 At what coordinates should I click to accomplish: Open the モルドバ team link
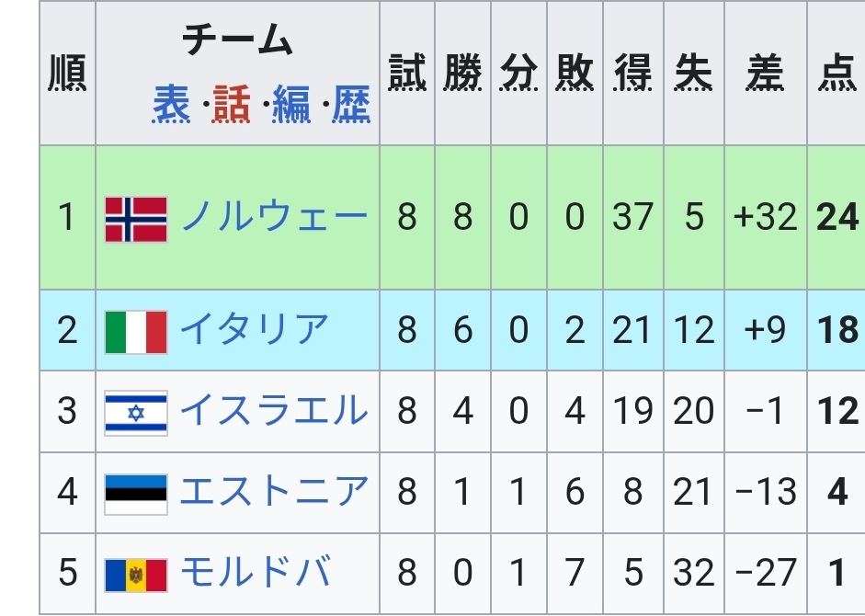[256, 571]
